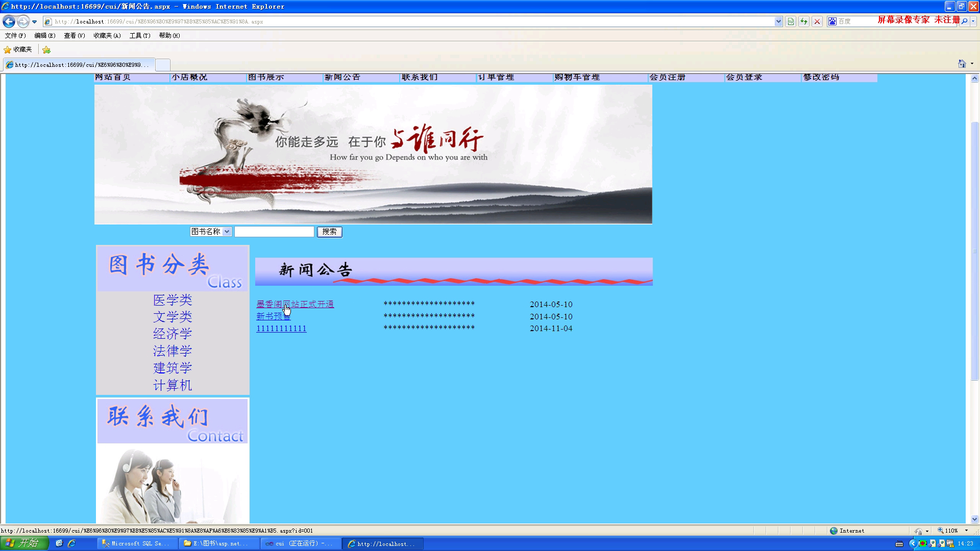Click the vertical scrollbar thumb
980x551 pixels.
(x=974, y=251)
